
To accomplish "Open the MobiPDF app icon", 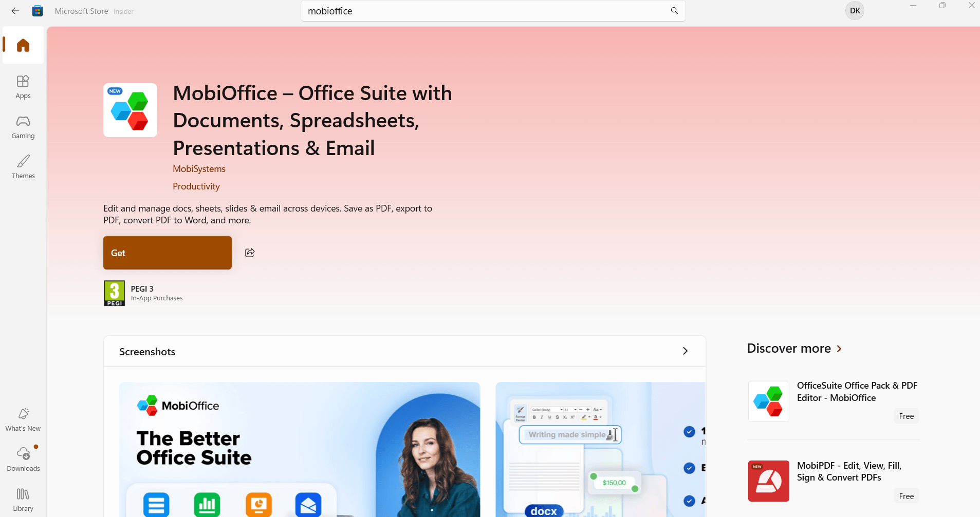I will [x=768, y=481].
